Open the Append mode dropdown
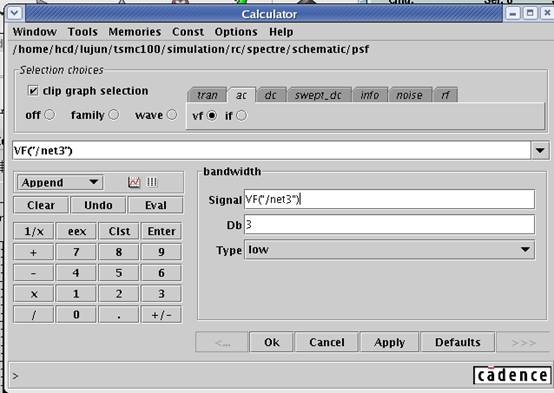Screen dimensions: 554x393 (60, 182)
